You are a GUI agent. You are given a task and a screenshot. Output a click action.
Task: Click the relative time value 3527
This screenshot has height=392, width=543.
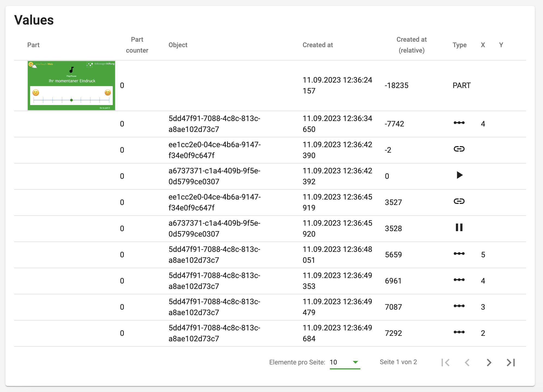pyautogui.click(x=393, y=203)
